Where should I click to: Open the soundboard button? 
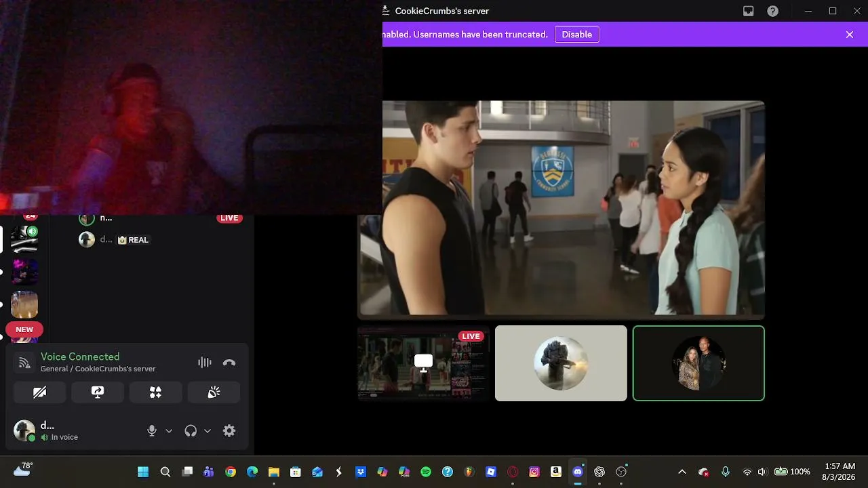pos(214,392)
